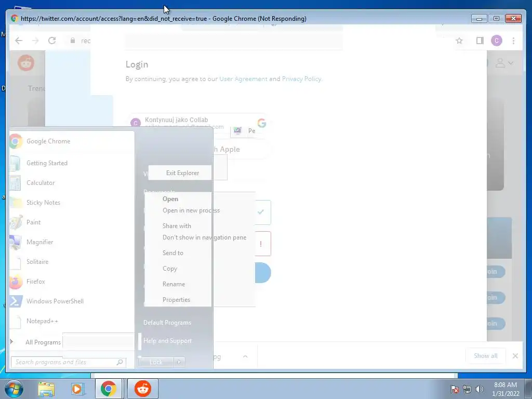
Task: Click the Chrome back arrow
Action: 19,41
